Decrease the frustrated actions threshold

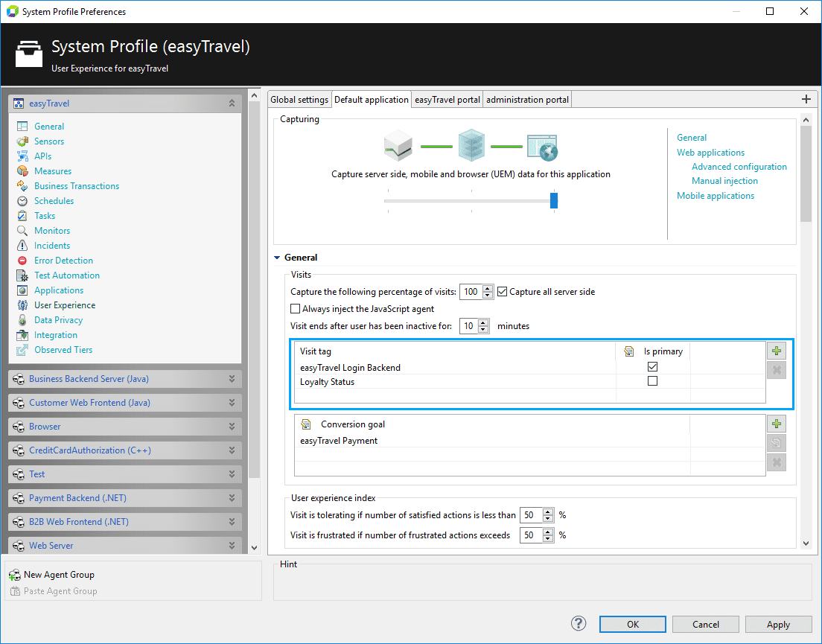(x=548, y=539)
